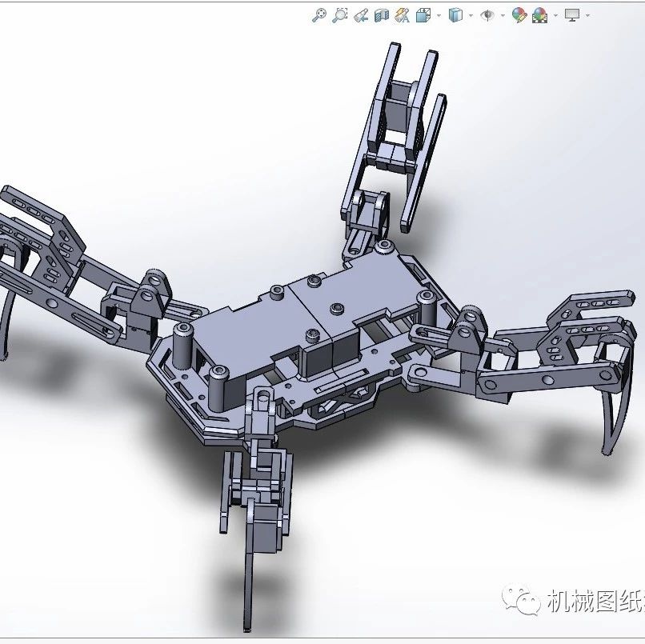645x644 pixels.
Task: Toggle the Hide/Show Items eye icon
Action: coord(487,16)
